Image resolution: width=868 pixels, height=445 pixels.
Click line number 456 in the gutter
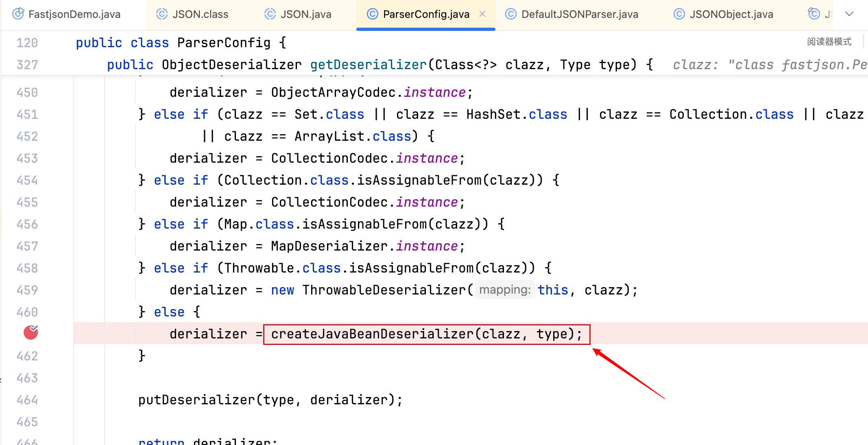tap(27, 224)
